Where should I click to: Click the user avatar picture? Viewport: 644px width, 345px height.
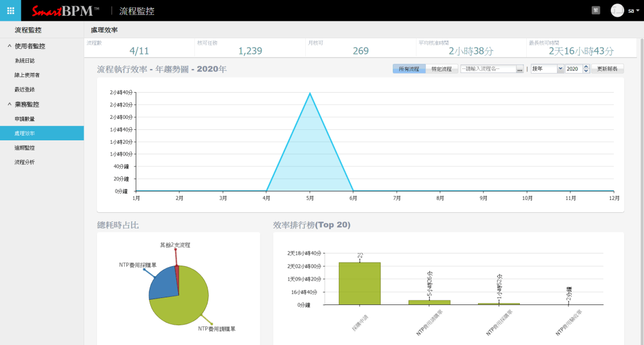pyautogui.click(x=617, y=10)
